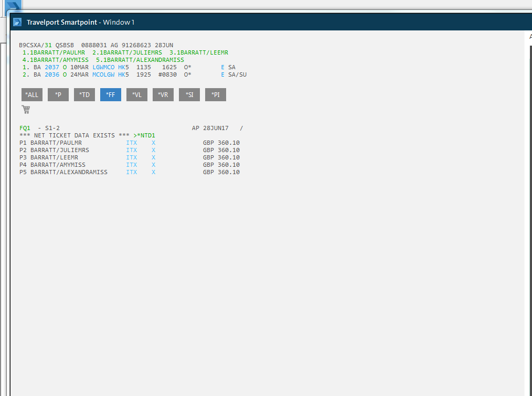Click the GBP 360.10 fare for P5

tap(221, 172)
